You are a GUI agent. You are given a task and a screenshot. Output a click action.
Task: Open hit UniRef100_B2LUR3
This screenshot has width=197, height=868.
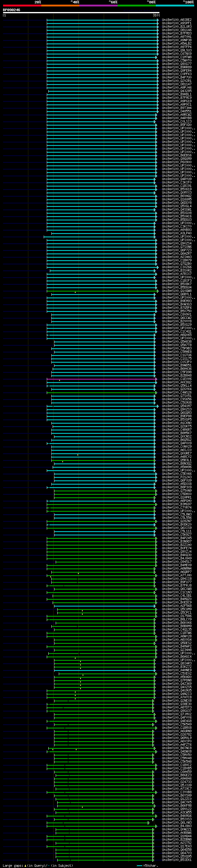[177, 26]
